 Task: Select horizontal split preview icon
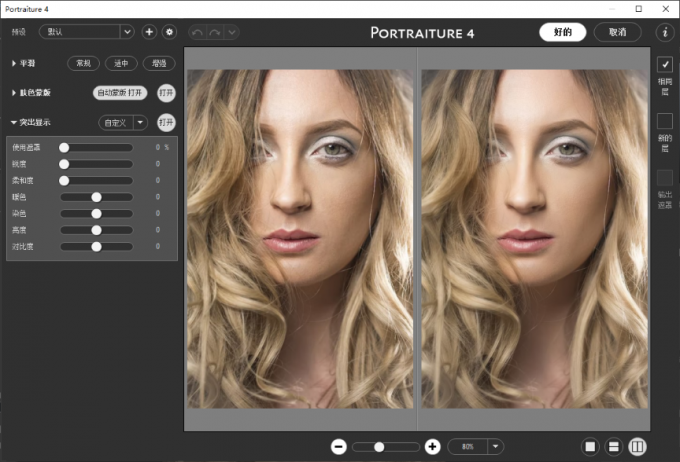coord(614,447)
